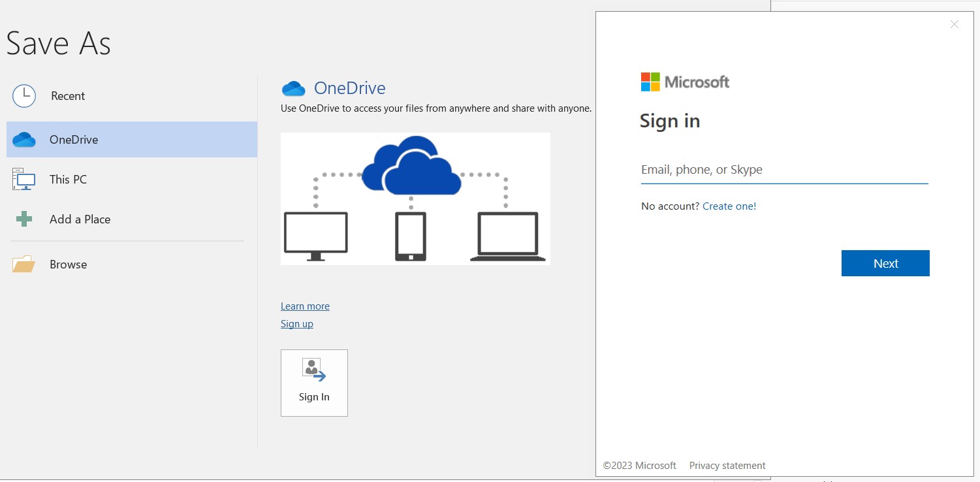This screenshot has height=482, width=980.
Task: Click the OneDrive cloud icon beside heading
Action: point(294,88)
